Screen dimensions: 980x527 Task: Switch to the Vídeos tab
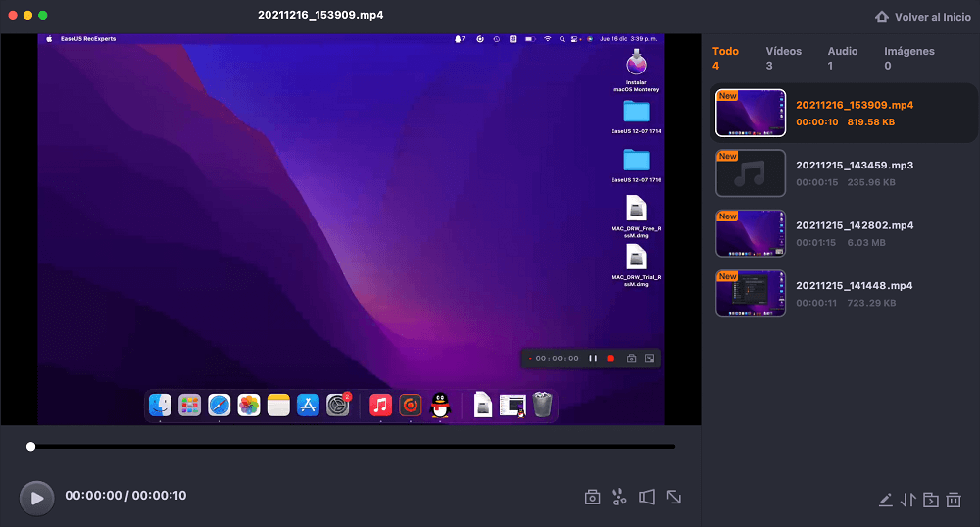(784, 58)
